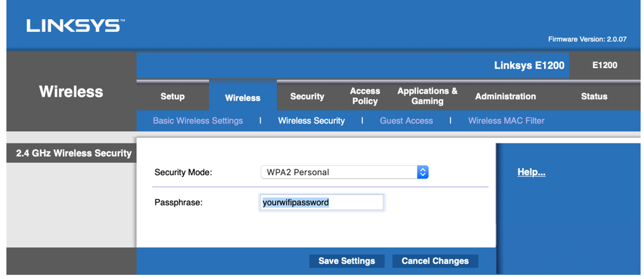Open the Administration tab
This screenshot has height=279, width=644.
[x=506, y=97]
